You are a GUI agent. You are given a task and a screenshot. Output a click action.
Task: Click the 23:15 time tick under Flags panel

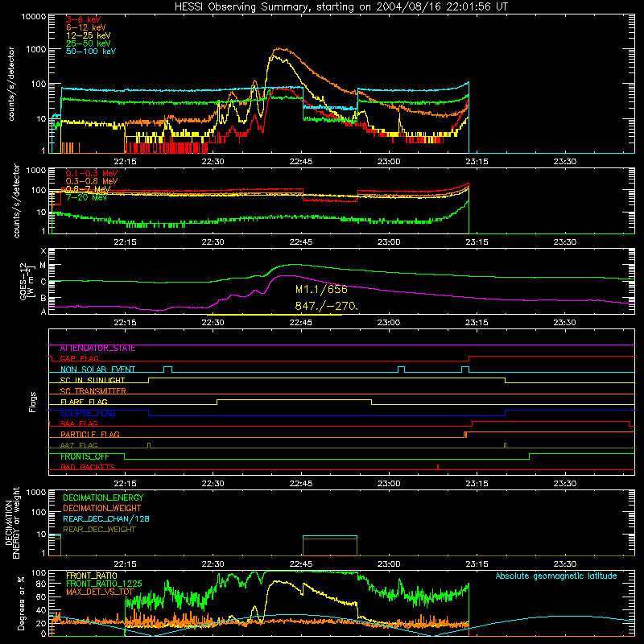coord(477,484)
